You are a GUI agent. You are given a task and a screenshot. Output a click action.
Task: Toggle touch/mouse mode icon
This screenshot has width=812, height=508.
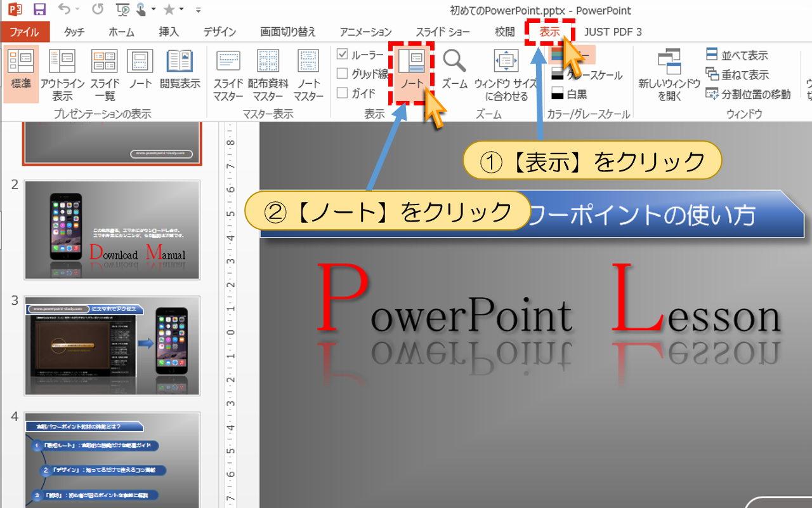pyautogui.click(x=140, y=10)
